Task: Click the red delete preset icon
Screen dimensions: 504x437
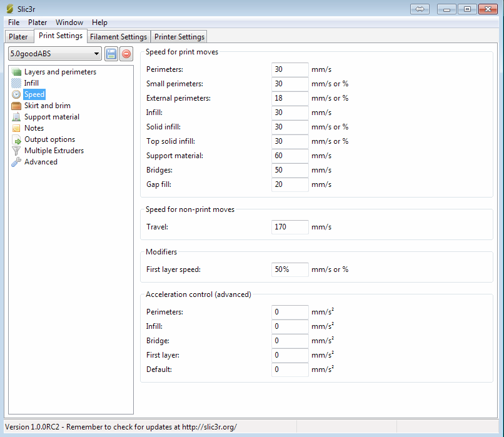Action: (x=126, y=54)
